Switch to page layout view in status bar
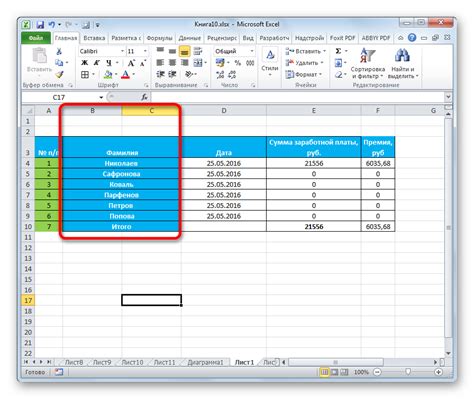The image size is (474, 399). (334, 372)
